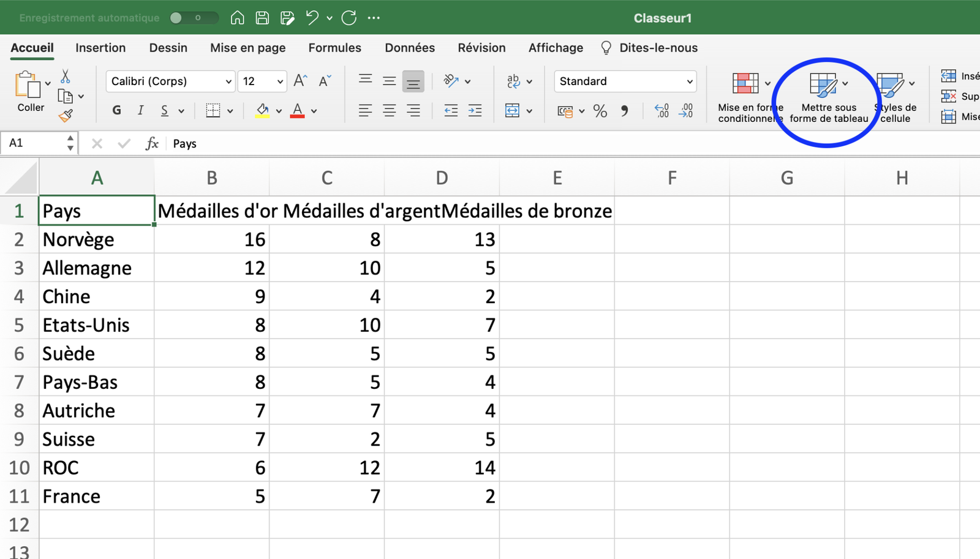Click the fx insert function button
980x559 pixels.
coord(152,143)
